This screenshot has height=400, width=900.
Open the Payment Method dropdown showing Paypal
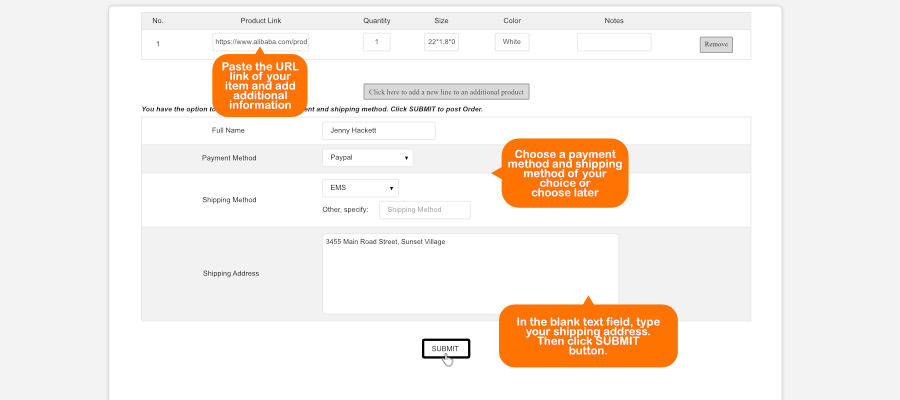[367, 158]
